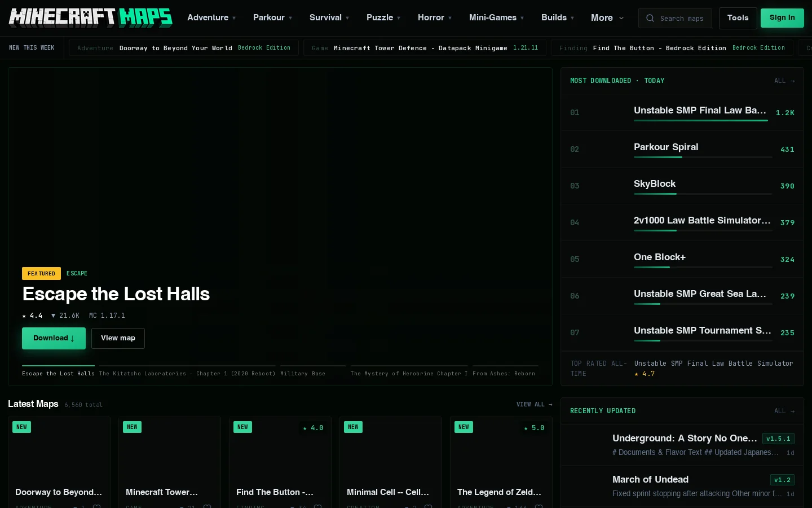812x508 pixels.
Task: Click ALL link in Most Downloaded header
Action: click(x=784, y=81)
